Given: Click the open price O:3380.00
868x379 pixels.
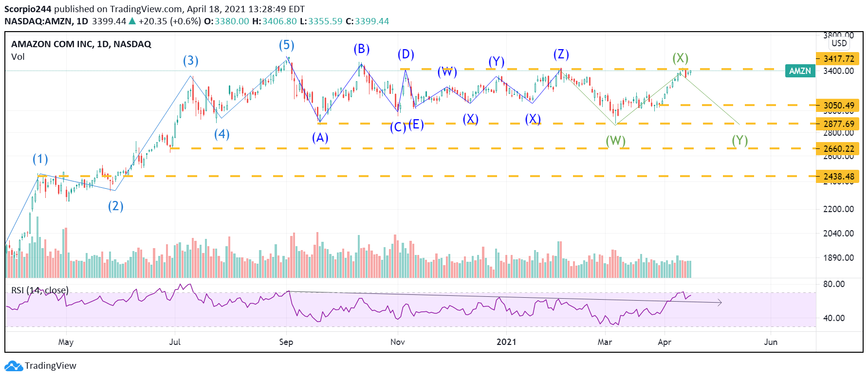Looking at the screenshot, I should point(226,21).
